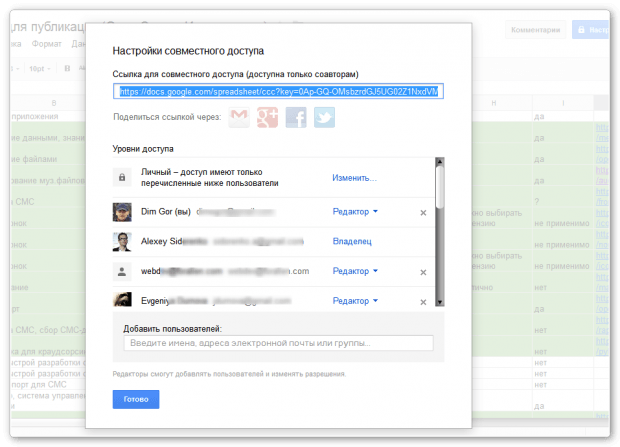The image size is (620, 447).
Task: Share link via Google+ icon
Action: [268, 117]
